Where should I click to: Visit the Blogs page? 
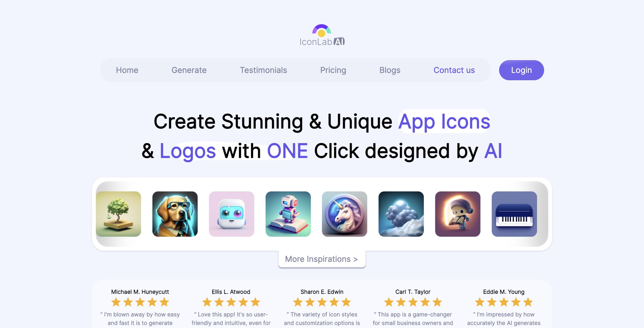pos(390,70)
